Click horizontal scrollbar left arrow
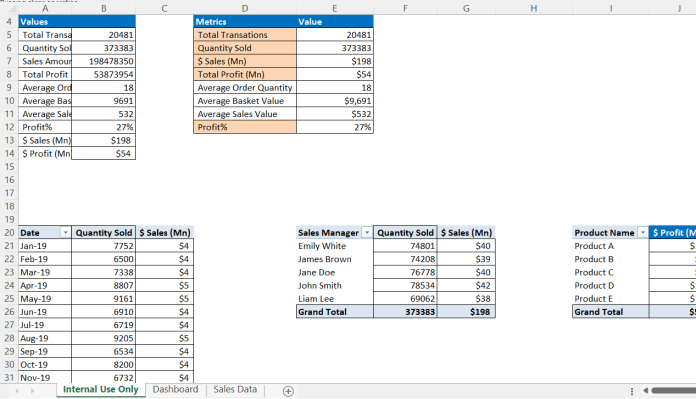Screen dimensions: 696x399 click(x=645, y=391)
